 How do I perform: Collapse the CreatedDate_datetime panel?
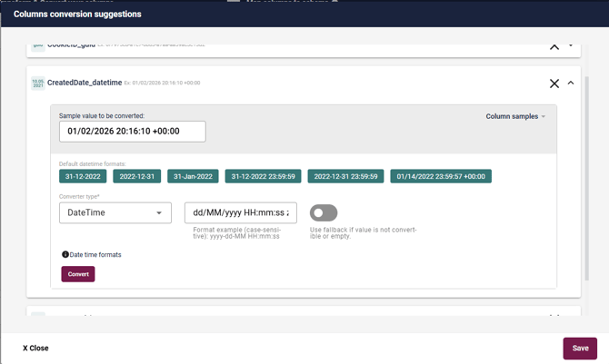(x=571, y=84)
